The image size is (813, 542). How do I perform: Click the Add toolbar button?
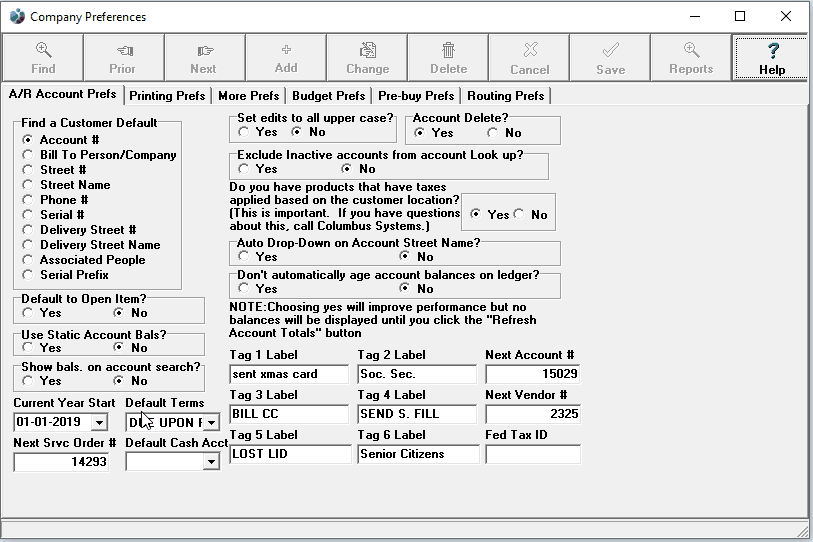tap(286, 58)
